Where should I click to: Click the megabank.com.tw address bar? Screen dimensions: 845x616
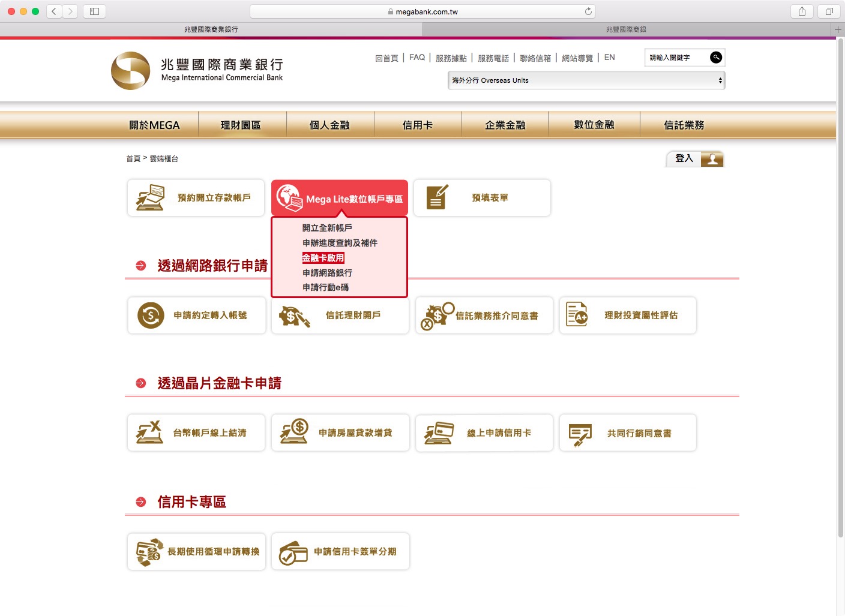[423, 11]
